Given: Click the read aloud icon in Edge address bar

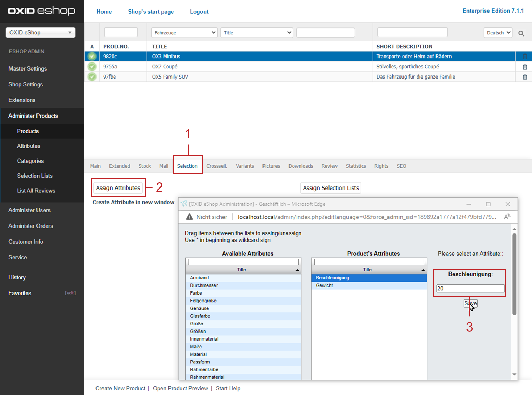Looking at the screenshot, I should pos(507,217).
